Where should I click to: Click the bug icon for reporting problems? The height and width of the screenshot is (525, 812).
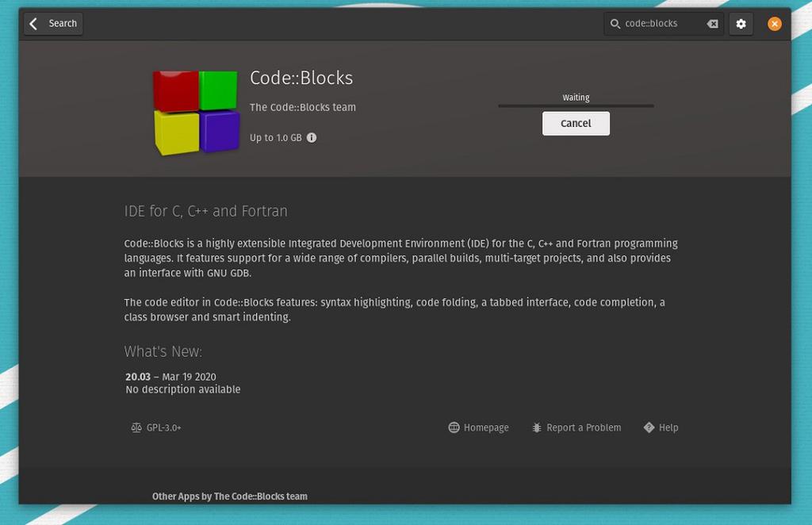click(537, 427)
